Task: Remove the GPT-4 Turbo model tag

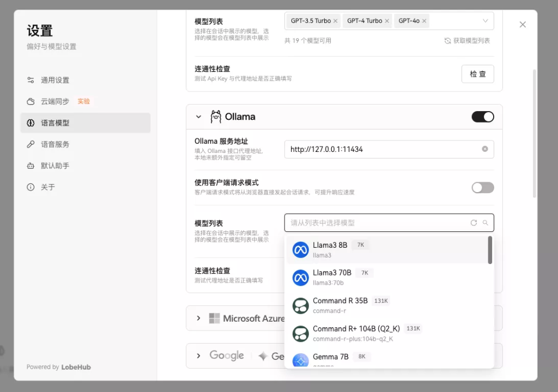Action: (x=387, y=21)
